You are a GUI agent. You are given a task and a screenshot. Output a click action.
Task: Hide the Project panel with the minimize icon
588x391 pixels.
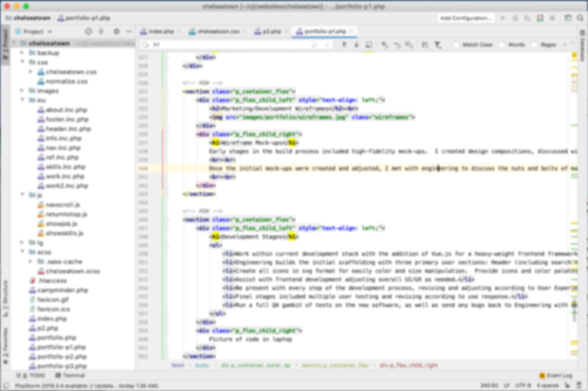click(x=129, y=32)
